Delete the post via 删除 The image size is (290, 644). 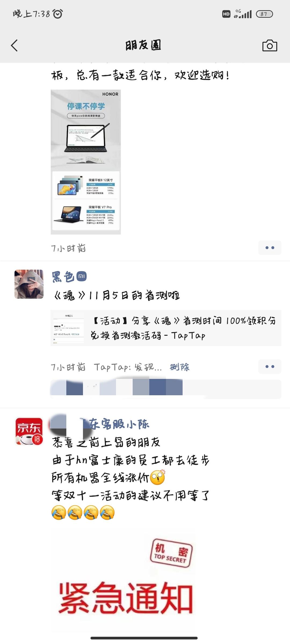pos(180,367)
